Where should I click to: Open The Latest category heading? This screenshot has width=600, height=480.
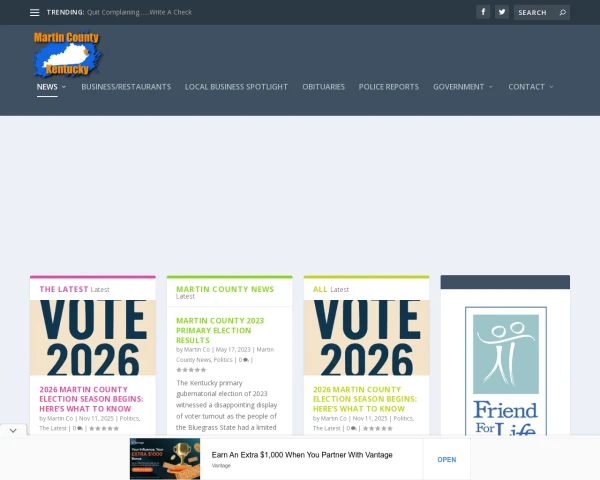click(64, 289)
